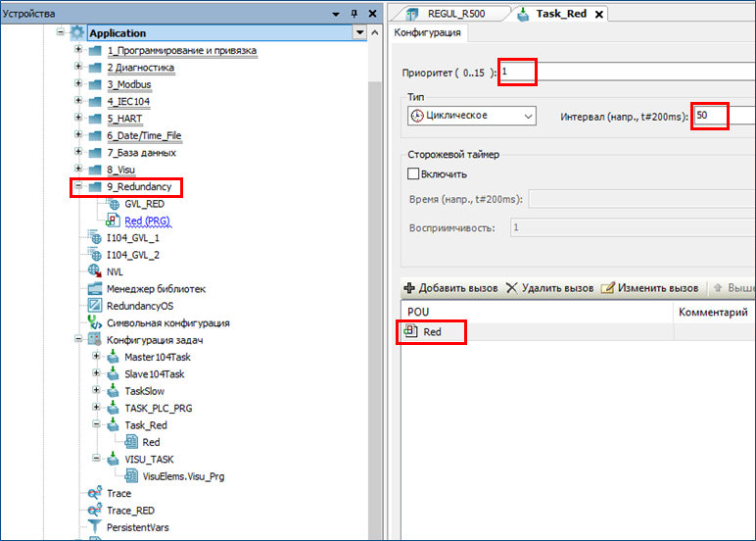Expand the Master104Task node
Viewport: 756px width, 541px height.
(x=96, y=357)
